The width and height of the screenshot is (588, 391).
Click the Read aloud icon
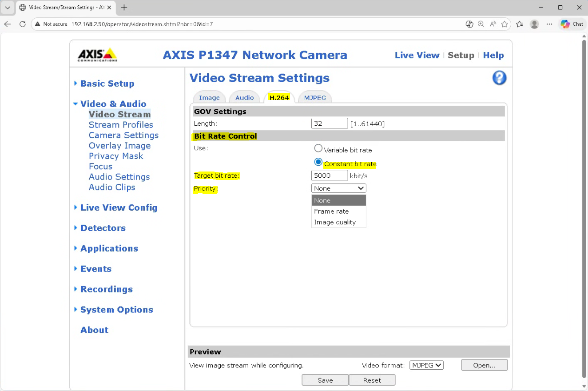point(493,24)
